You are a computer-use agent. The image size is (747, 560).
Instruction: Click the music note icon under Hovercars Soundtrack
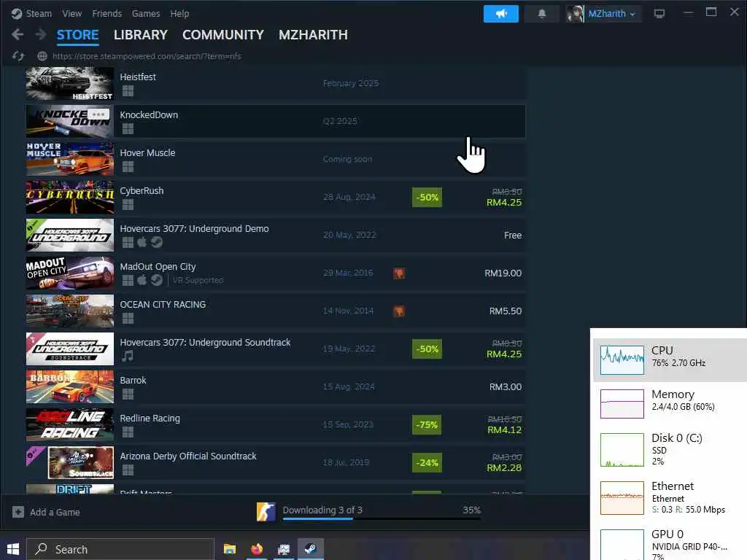pos(127,356)
